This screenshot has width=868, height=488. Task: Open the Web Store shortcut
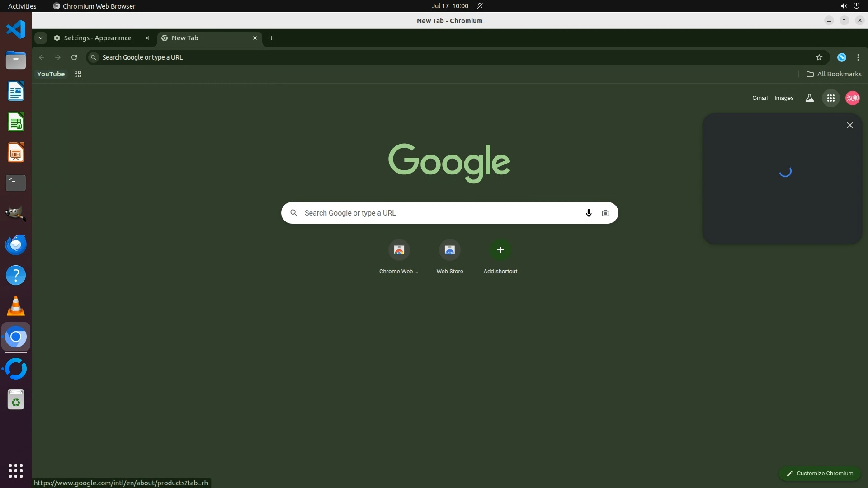pyautogui.click(x=449, y=250)
